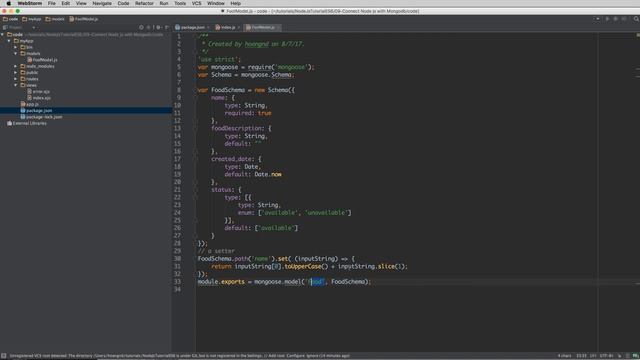The image size is (640, 360).
Task: Expand the bin folder
Action: point(16,47)
